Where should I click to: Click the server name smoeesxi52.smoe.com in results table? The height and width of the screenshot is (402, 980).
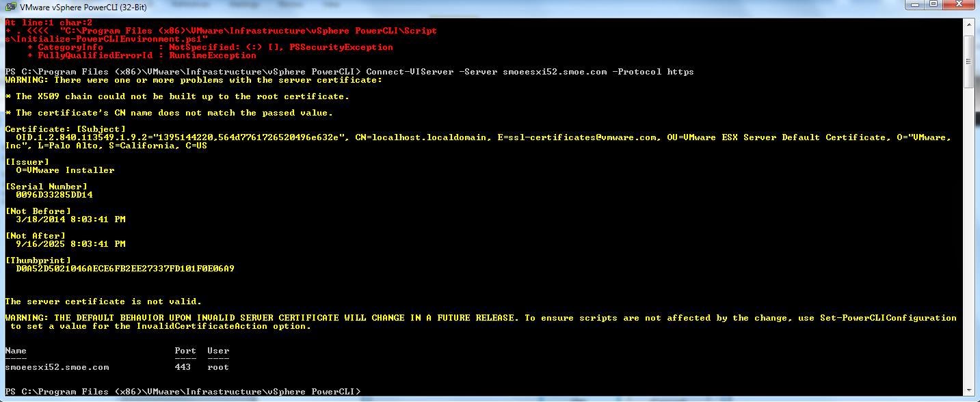(57, 367)
